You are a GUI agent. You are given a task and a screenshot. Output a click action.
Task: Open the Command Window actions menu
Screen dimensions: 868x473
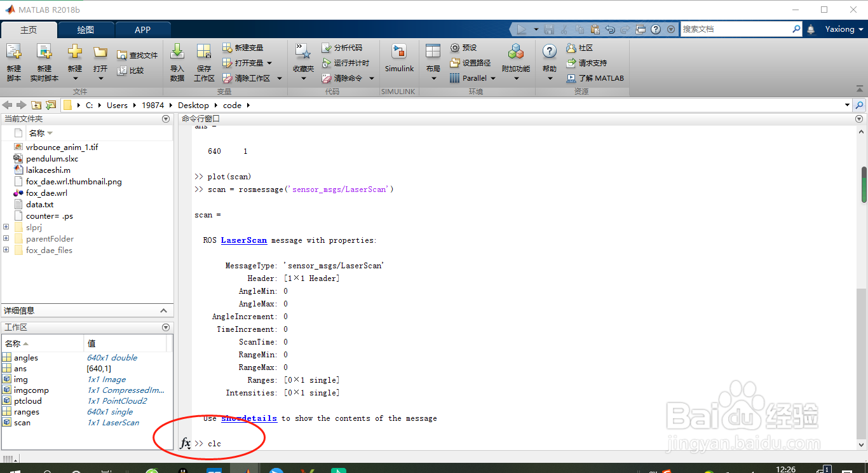tap(859, 119)
